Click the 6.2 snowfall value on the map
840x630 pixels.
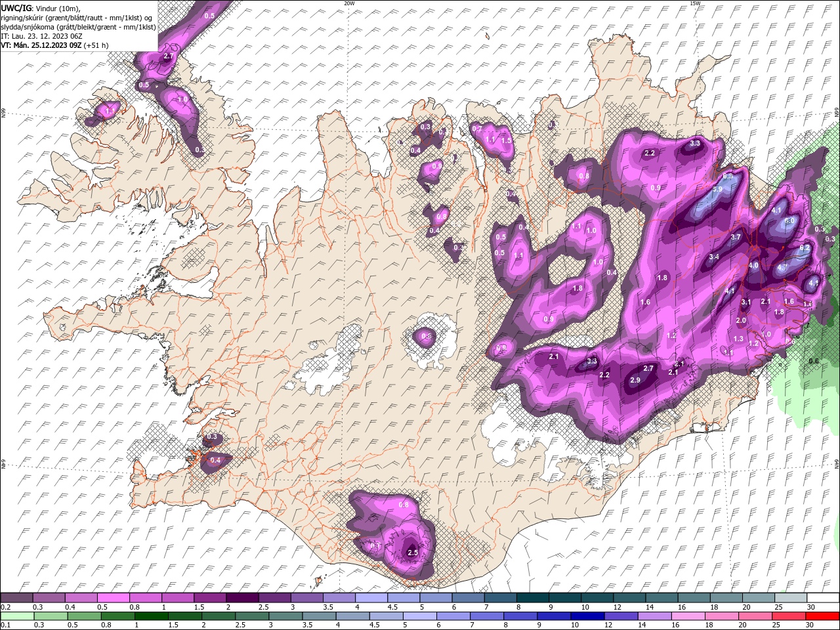[x=805, y=248]
